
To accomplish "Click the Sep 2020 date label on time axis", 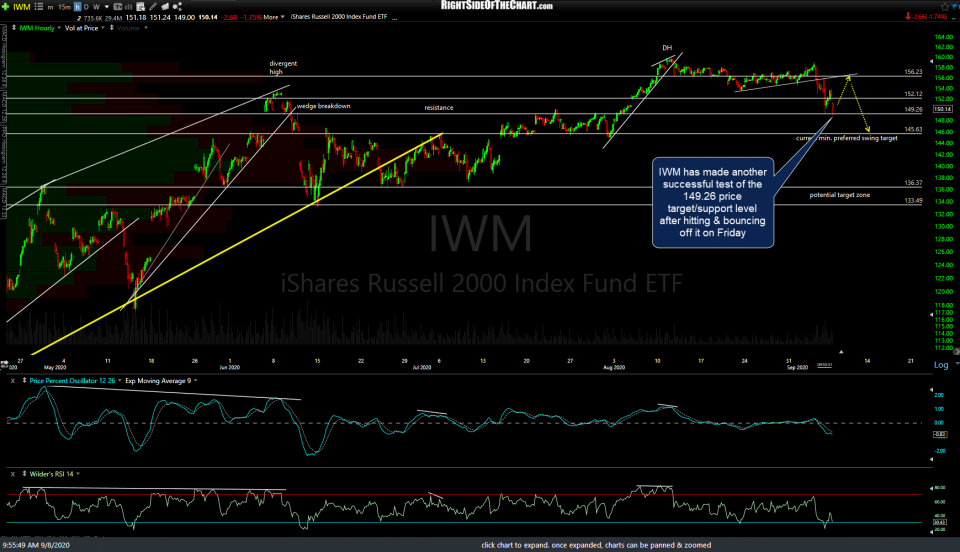I will coord(797,367).
